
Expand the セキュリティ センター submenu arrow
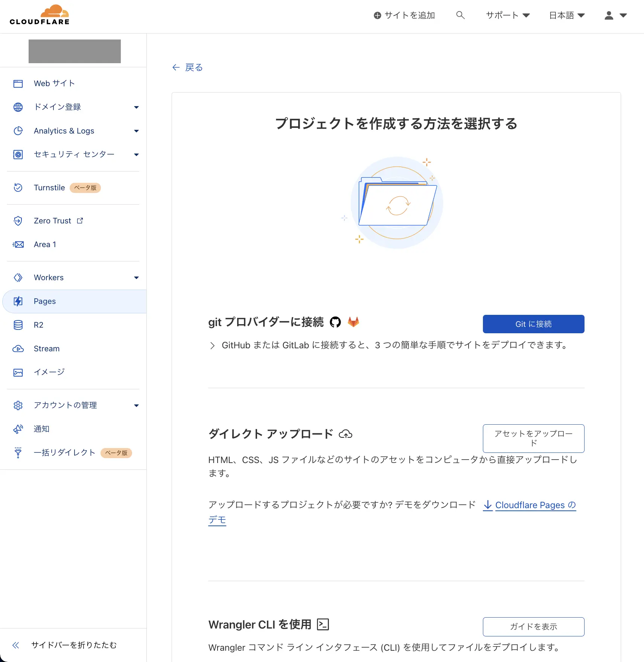(x=136, y=155)
